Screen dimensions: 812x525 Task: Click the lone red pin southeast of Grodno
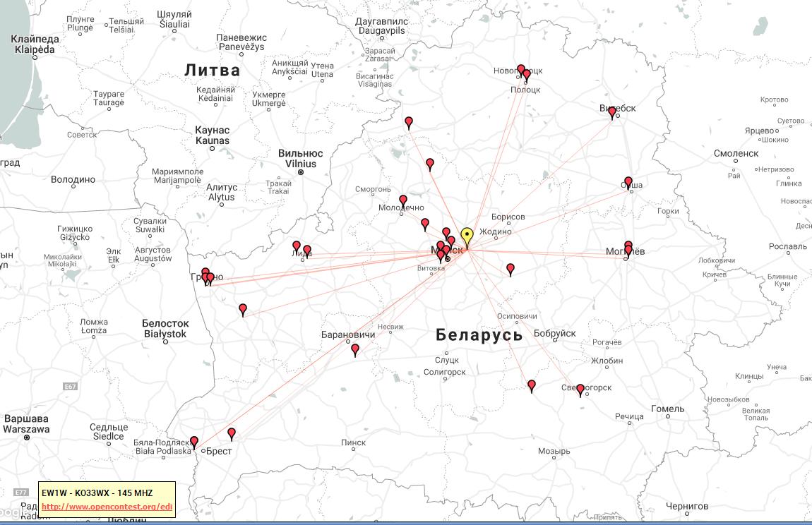[x=243, y=309]
